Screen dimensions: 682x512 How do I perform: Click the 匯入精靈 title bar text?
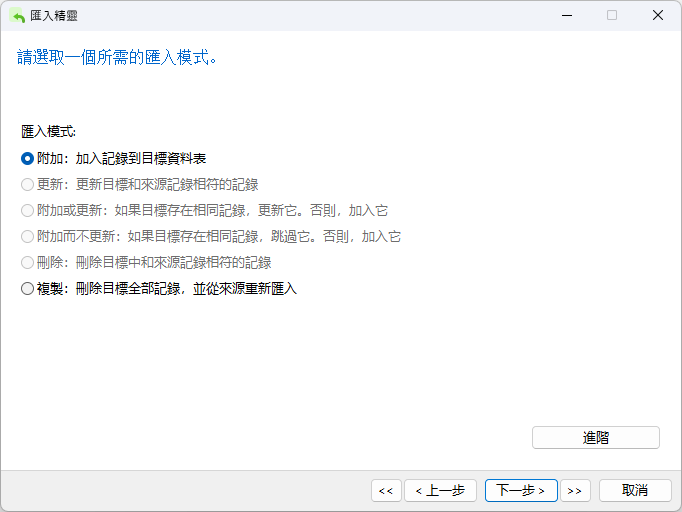click(x=56, y=15)
